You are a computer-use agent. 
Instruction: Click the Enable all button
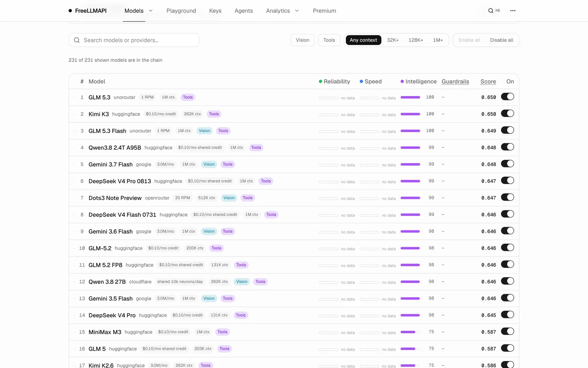coord(469,40)
